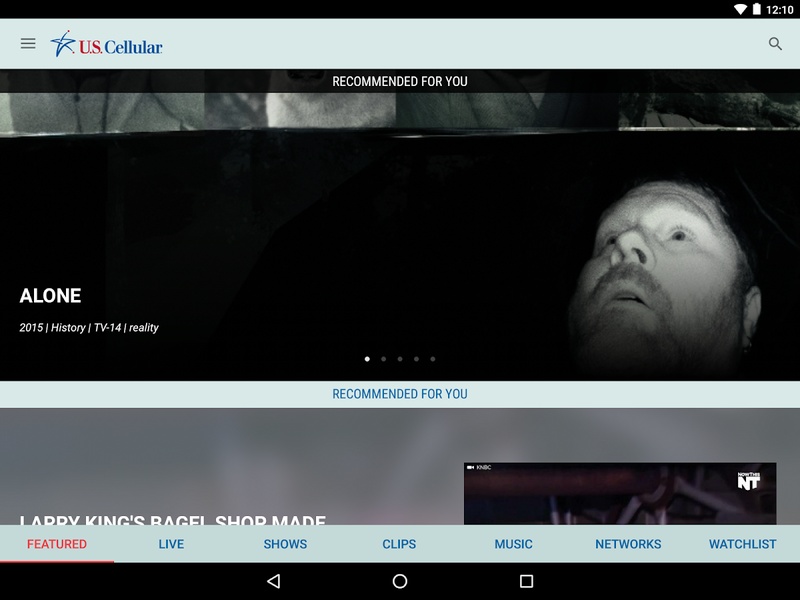Open the recent apps square button
The height and width of the screenshot is (600, 800).
click(x=527, y=581)
